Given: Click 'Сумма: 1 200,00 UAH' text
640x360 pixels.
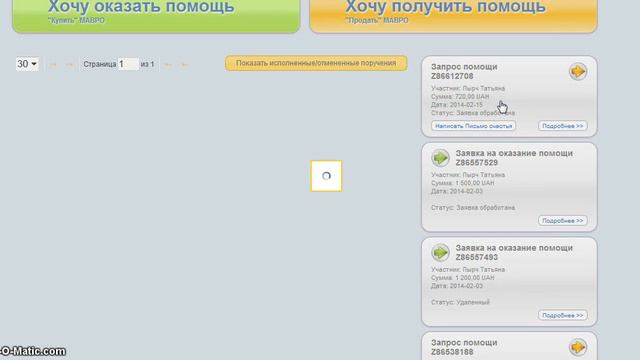Looking at the screenshot, I should click(462, 278).
